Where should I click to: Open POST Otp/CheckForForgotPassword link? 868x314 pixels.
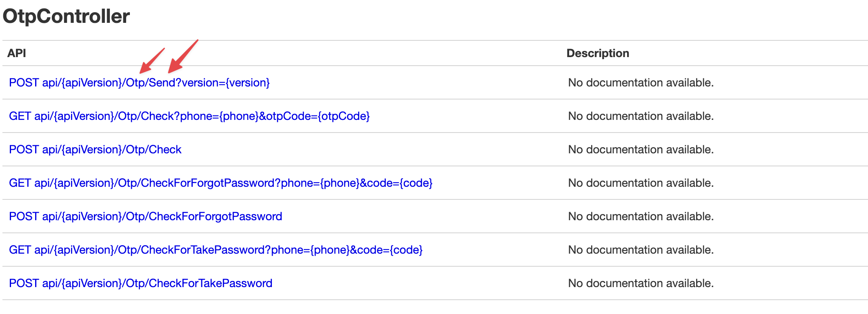(x=145, y=217)
